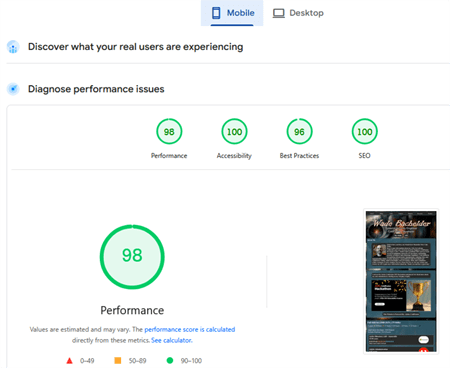The height and width of the screenshot is (368, 450).
Task: Click the 90–100 legend range text
Action: tap(191, 361)
